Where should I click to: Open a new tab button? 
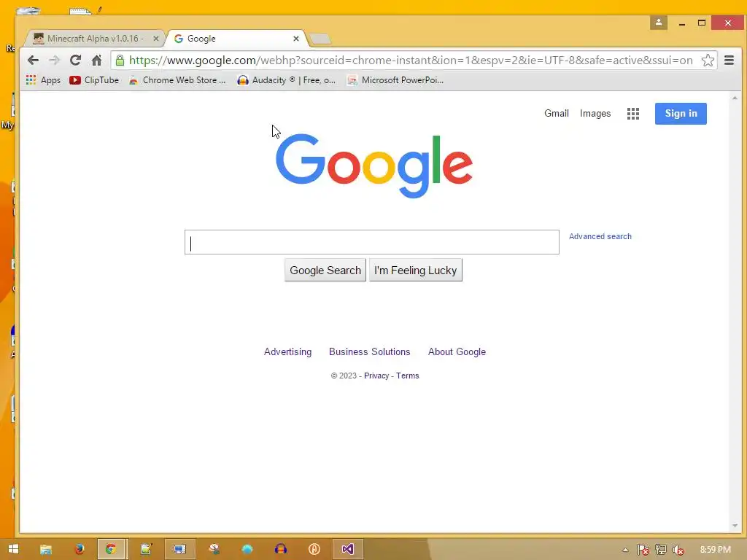click(320, 39)
